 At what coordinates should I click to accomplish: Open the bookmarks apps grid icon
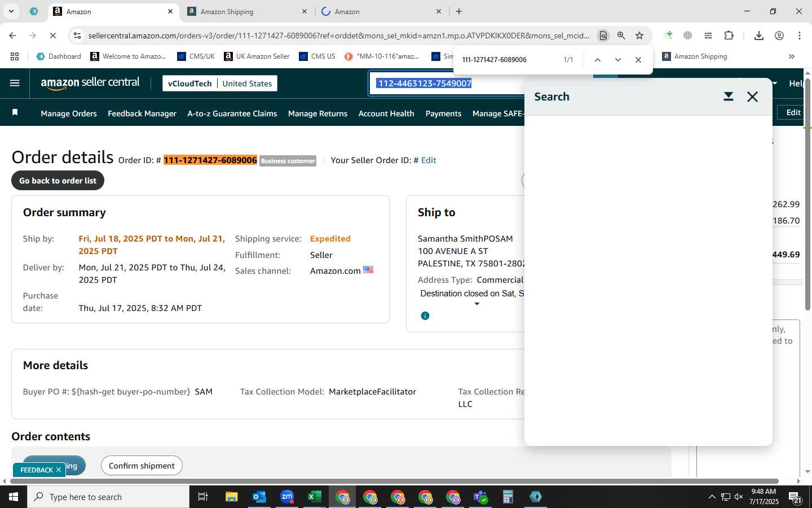point(15,56)
